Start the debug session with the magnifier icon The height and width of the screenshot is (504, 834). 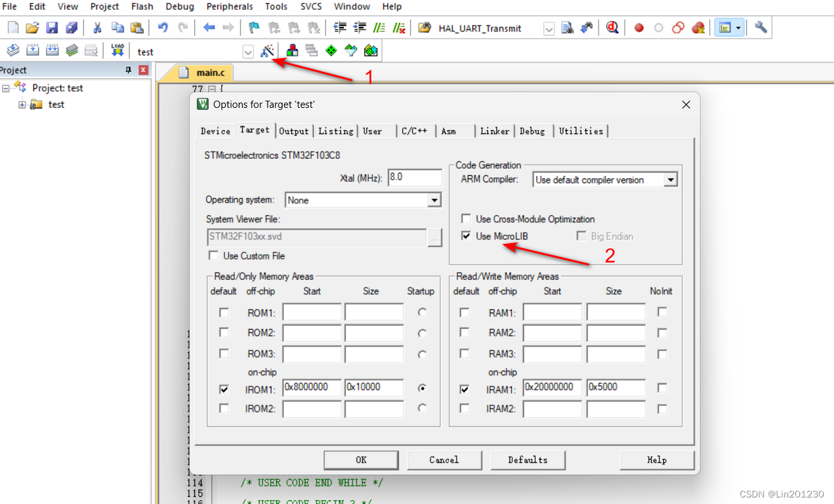(x=612, y=27)
